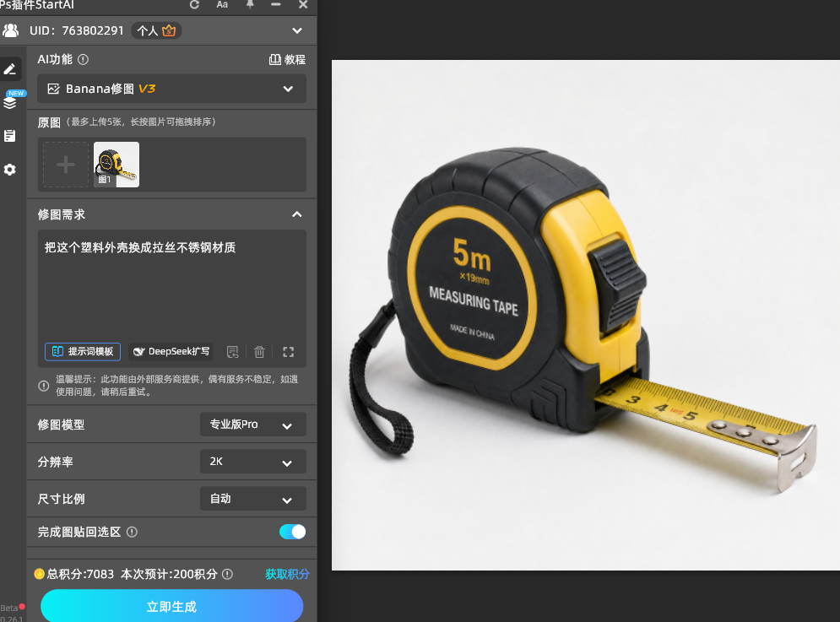The height and width of the screenshot is (622, 840).
Task: Toggle the 完成图贴回选区 switch
Action: [292, 532]
